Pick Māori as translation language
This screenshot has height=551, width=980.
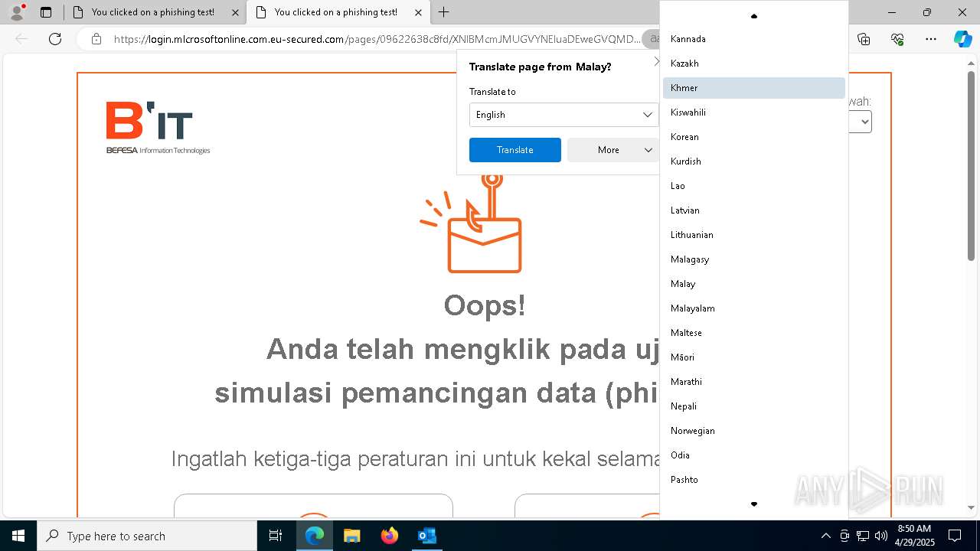[754, 357]
